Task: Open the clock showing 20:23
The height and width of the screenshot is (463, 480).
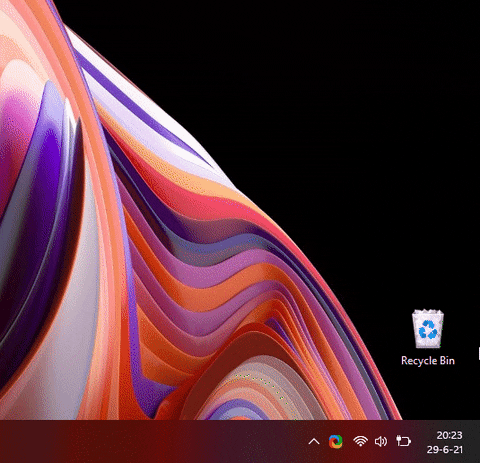Action: [449, 435]
